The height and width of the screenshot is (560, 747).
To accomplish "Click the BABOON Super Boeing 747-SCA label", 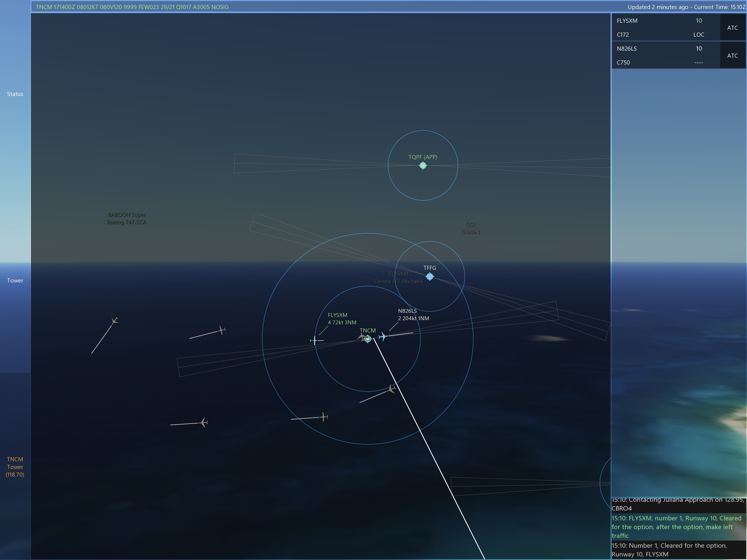I will [127, 218].
